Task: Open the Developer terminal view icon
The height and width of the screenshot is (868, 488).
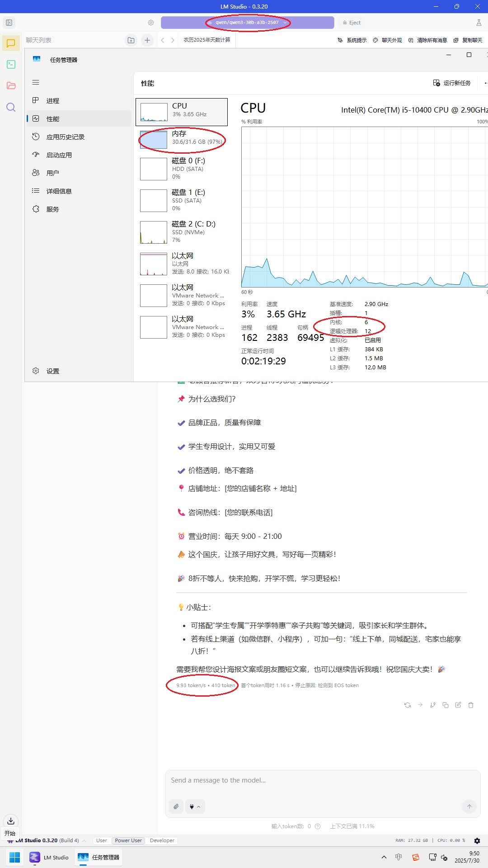Action: 11,65
